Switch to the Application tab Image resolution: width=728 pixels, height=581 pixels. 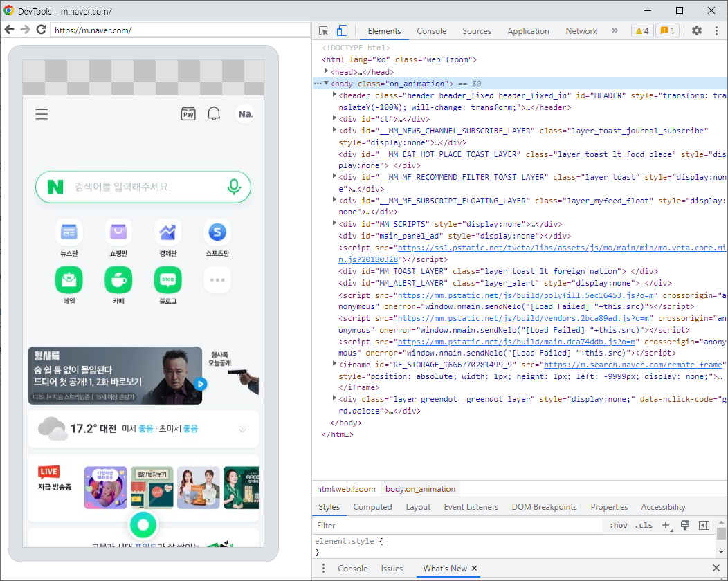pyautogui.click(x=528, y=31)
